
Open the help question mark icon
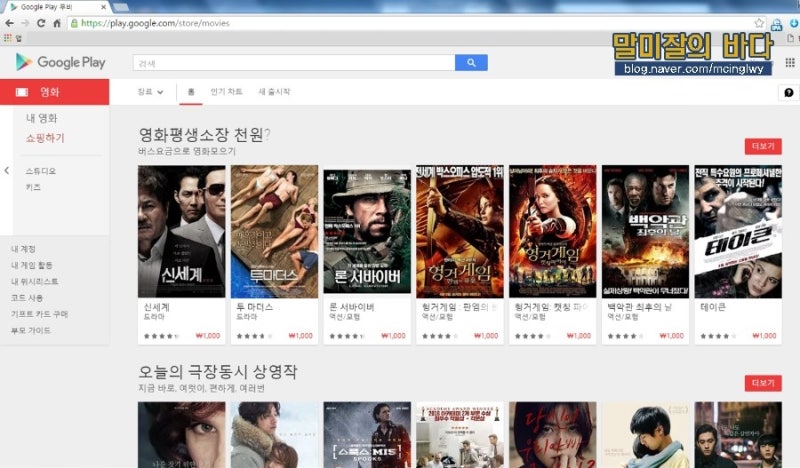click(789, 92)
